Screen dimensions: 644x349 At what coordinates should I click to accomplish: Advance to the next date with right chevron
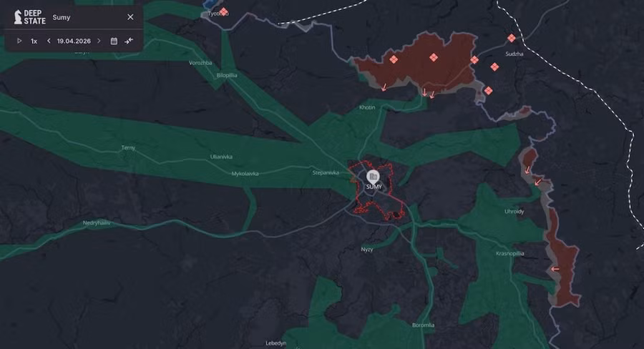tap(99, 41)
